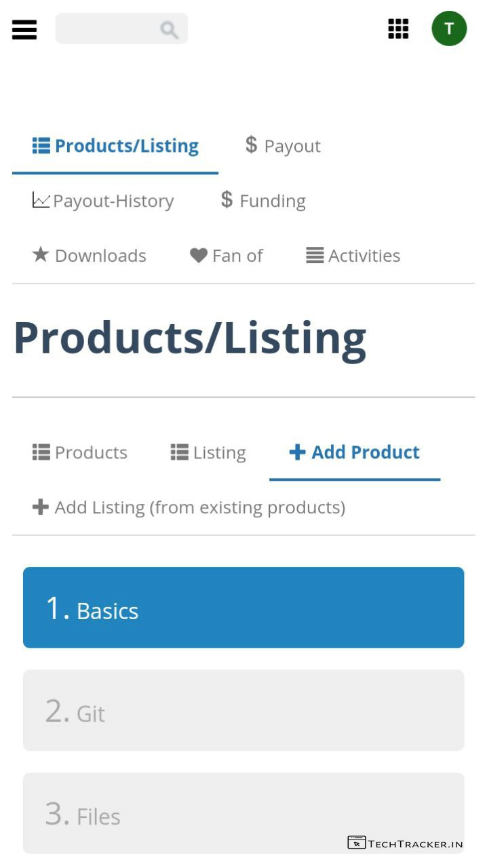Viewport: 487px width, 868px height.
Task: Expand the 3. Files step
Action: 243,813
